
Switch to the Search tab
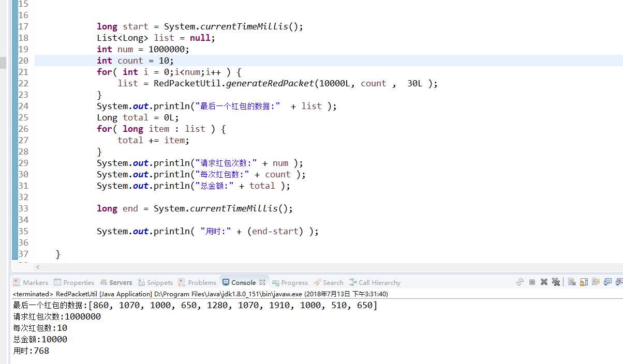[328, 282]
